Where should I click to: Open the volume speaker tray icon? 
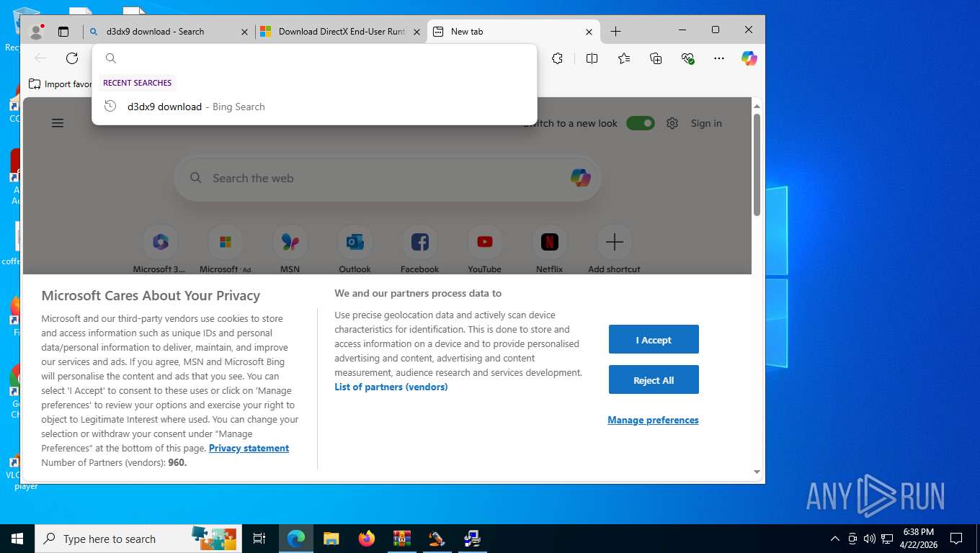pyautogui.click(x=870, y=539)
